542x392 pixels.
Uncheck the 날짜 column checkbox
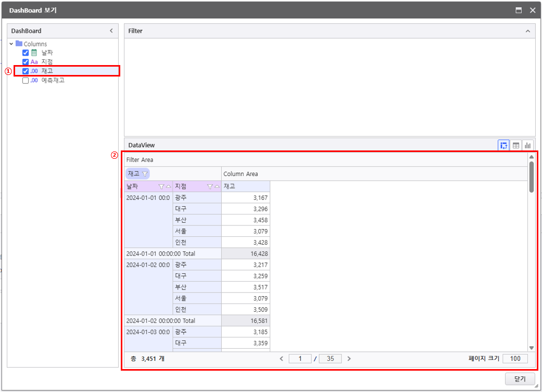pyautogui.click(x=26, y=53)
